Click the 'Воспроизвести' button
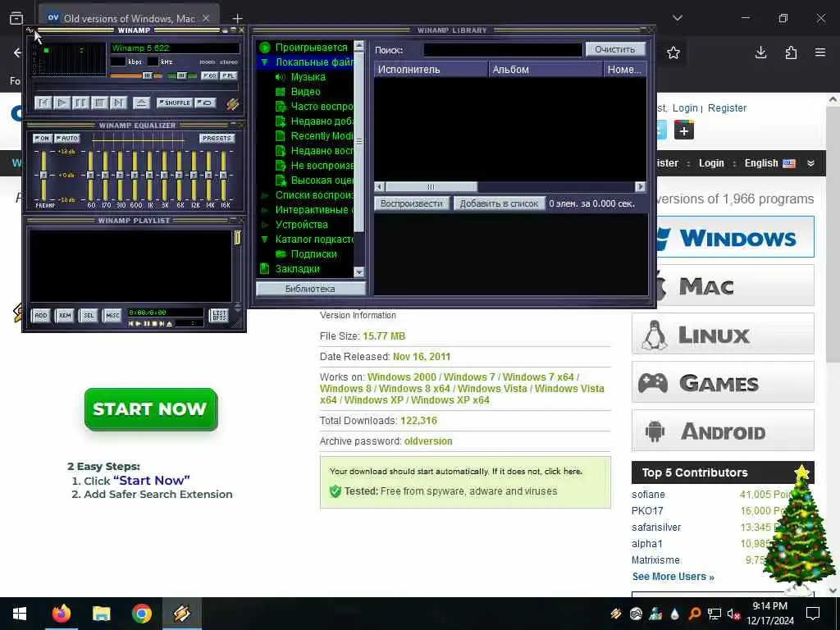840x630 pixels. pyautogui.click(x=412, y=203)
